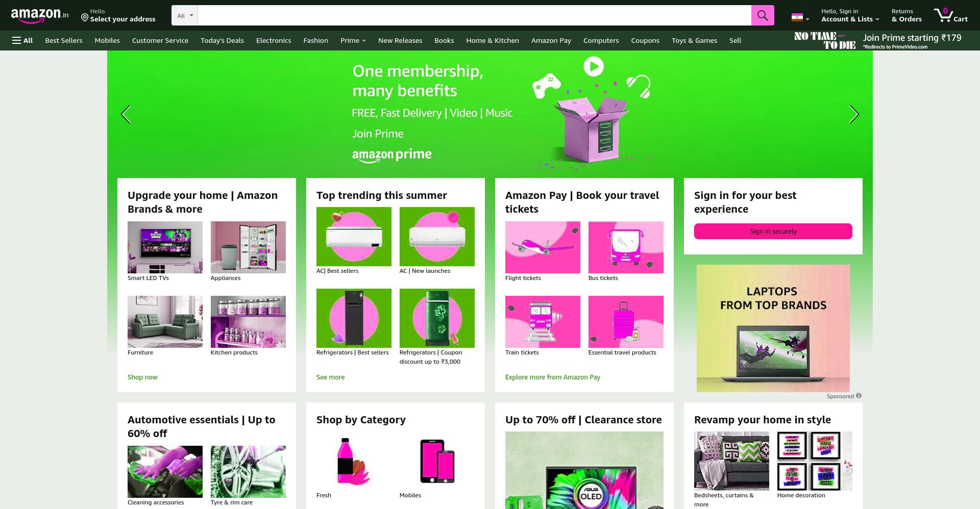Click the Bus tickets bus image
The width and height of the screenshot is (980, 509).
(626, 247)
